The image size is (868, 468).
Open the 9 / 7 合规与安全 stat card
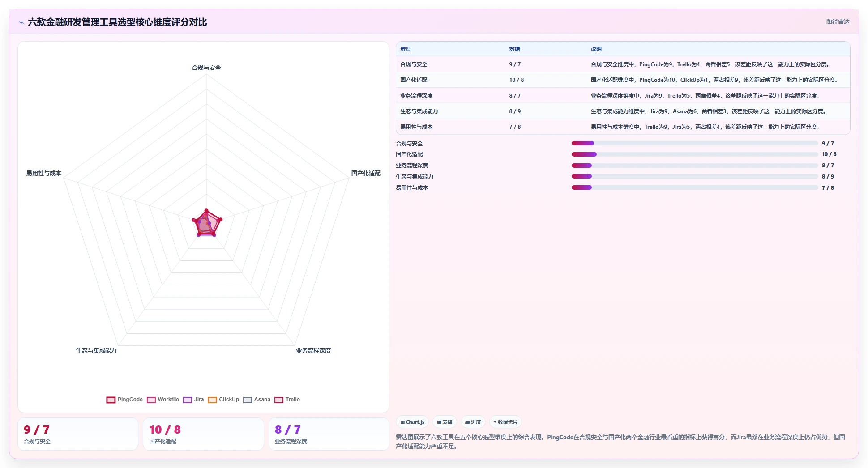(x=78, y=434)
